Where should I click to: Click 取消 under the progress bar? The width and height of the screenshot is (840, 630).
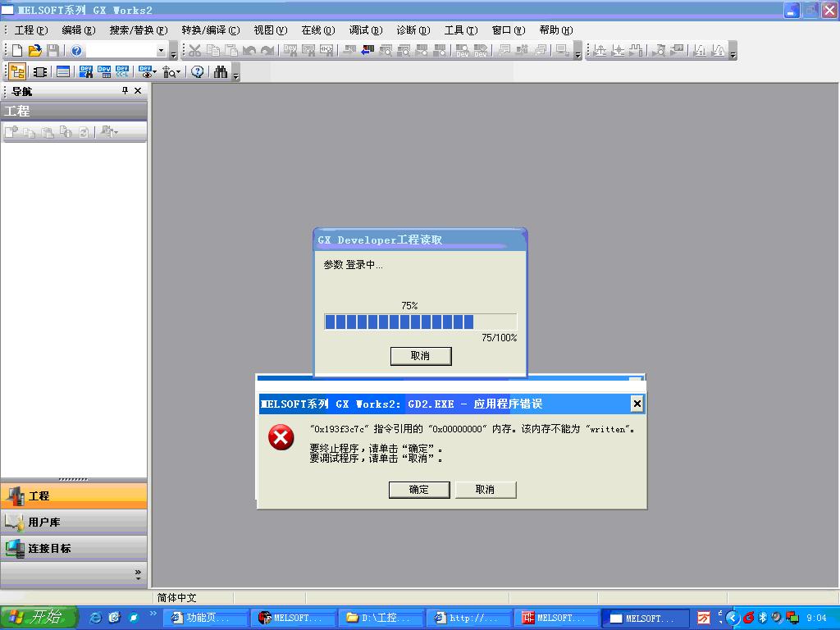click(420, 355)
